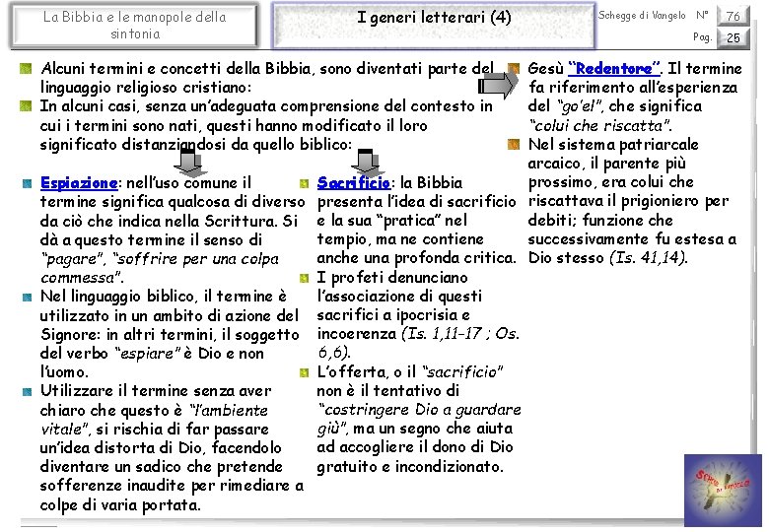Click the down arrow above Sacrificio
769x532 pixels.
point(368,163)
